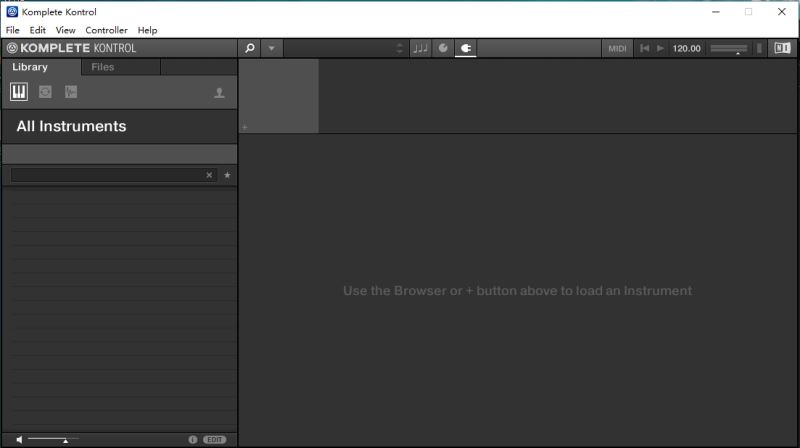Clear the search field with the X
Screen dimensions: 800x448
coord(209,175)
